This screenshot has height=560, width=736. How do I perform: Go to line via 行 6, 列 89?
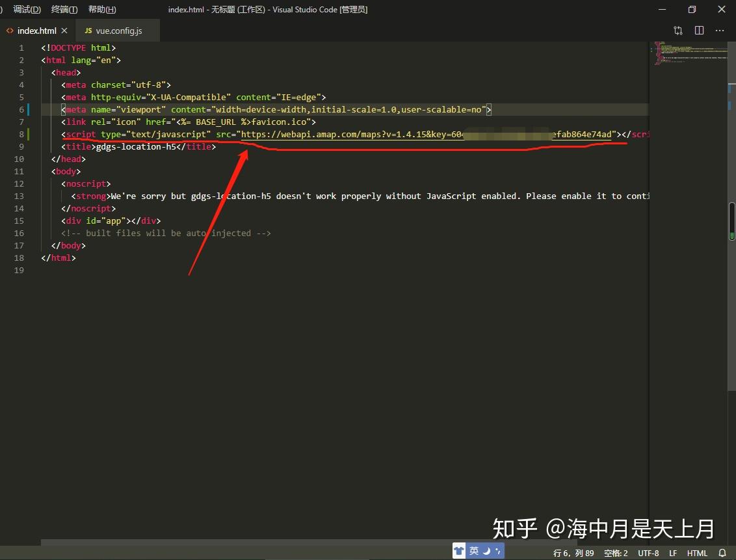click(573, 553)
